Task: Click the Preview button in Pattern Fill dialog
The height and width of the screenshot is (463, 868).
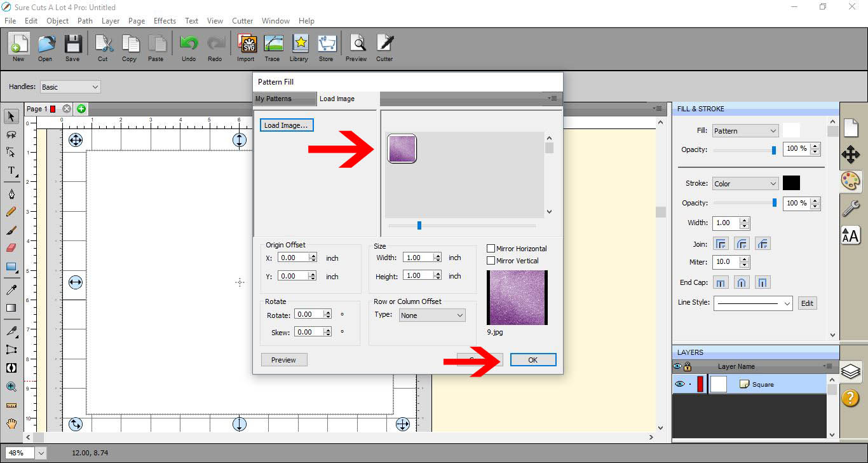Action: pos(283,360)
